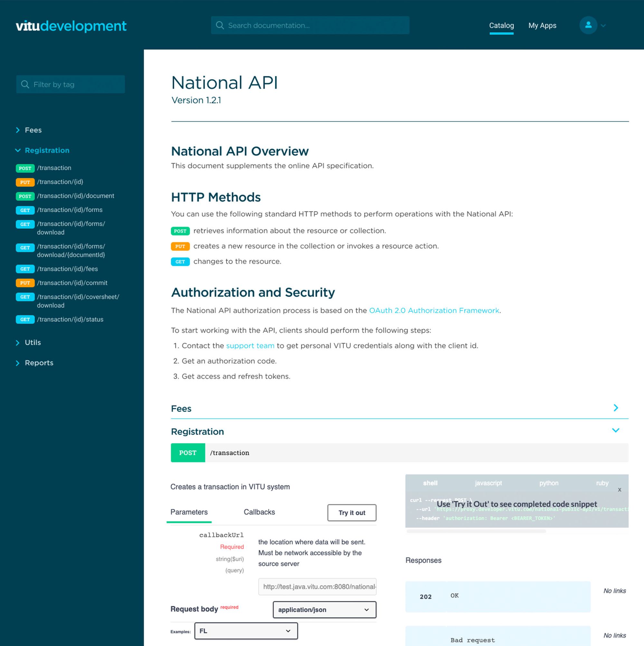The width and height of the screenshot is (644, 646).
Task: Select the application/json request body dropdown
Action: tap(323, 609)
